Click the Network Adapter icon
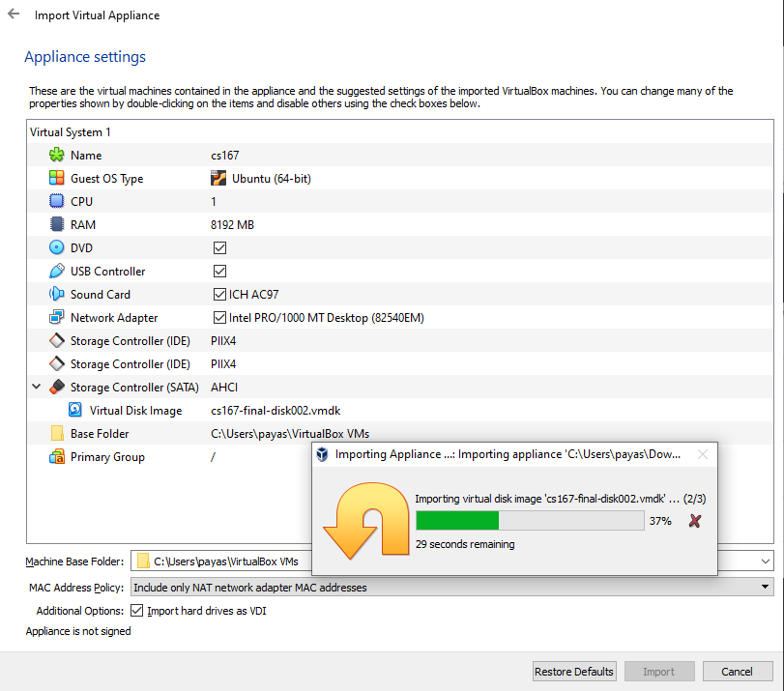Viewport: 784px width, 691px height. pyautogui.click(x=56, y=317)
